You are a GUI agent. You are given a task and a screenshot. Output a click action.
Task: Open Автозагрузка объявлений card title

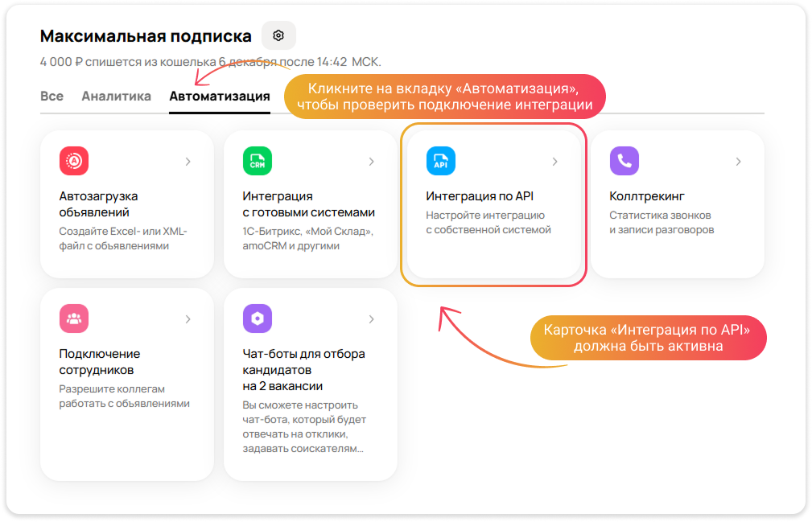[x=98, y=204]
